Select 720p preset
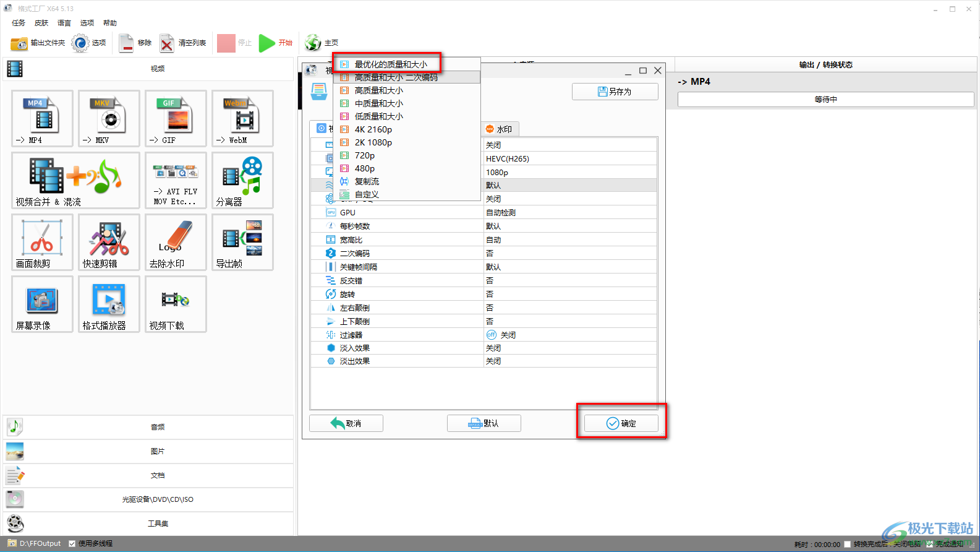980x552 pixels. click(x=407, y=155)
